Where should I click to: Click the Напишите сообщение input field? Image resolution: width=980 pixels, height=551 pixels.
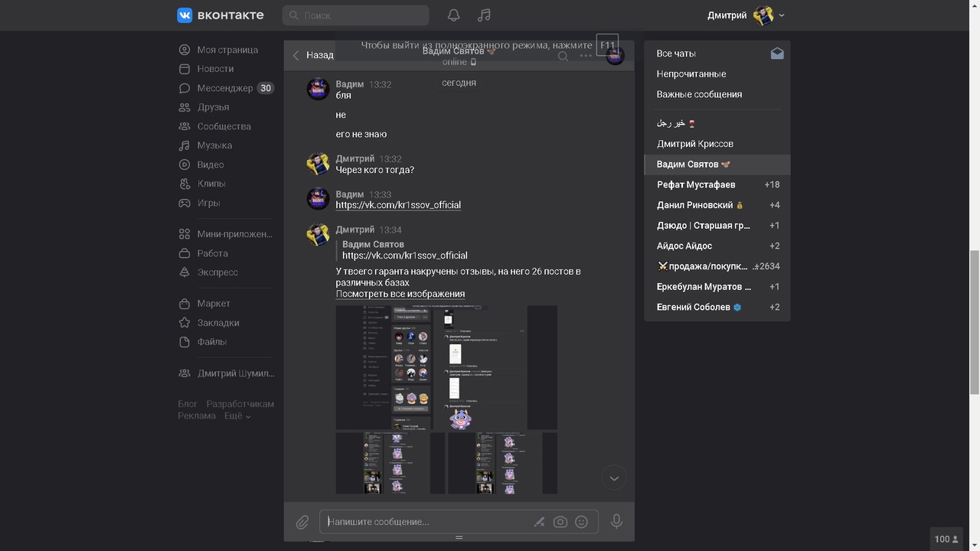click(425, 522)
